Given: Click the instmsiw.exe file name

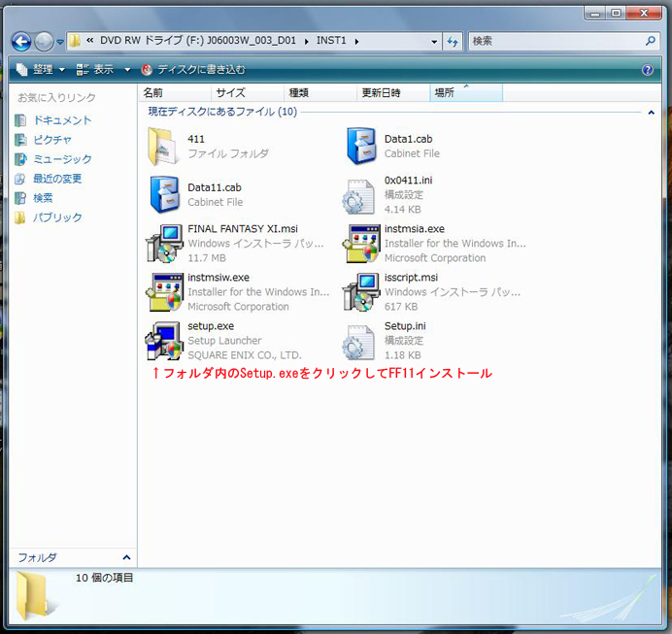Looking at the screenshot, I should click(x=218, y=278).
